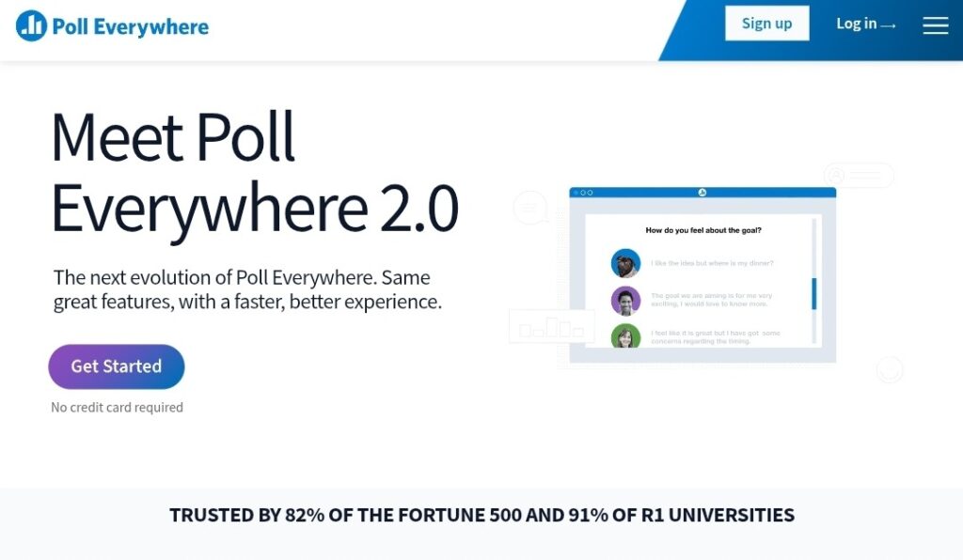Click the small logo in mock window bar
The width and height of the screenshot is (963, 560).
pyautogui.click(x=702, y=193)
